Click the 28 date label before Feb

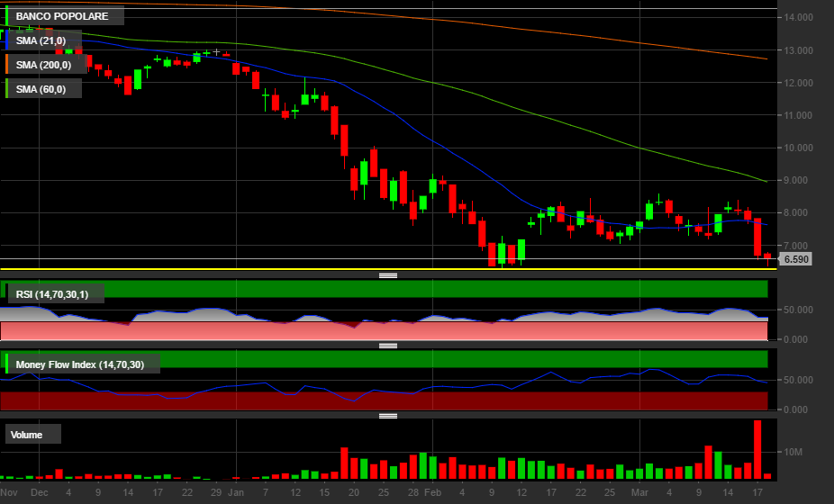tap(413, 492)
